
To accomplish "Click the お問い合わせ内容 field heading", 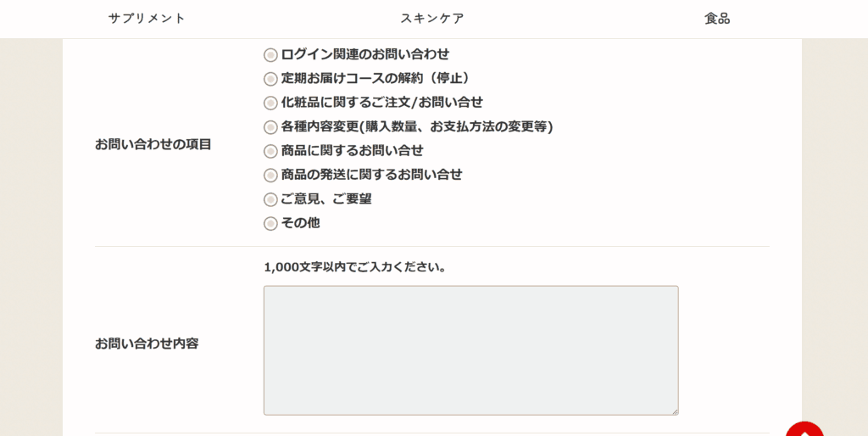I will pyautogui.click(x=147, y=344).
